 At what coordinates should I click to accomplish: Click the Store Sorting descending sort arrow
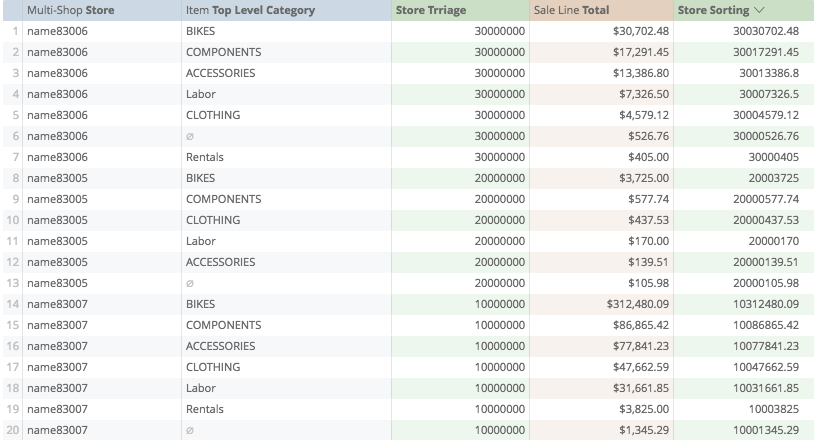point(759,10)
